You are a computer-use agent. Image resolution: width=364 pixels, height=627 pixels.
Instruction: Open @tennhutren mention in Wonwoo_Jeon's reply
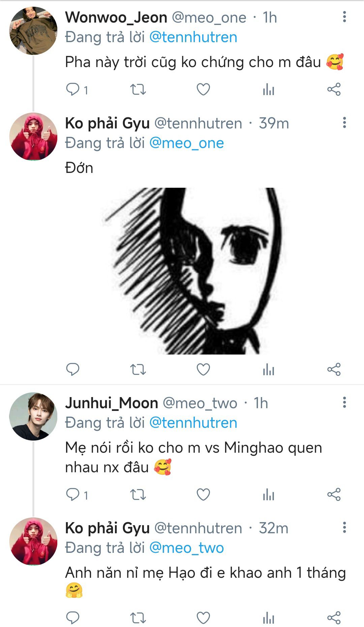193,37
